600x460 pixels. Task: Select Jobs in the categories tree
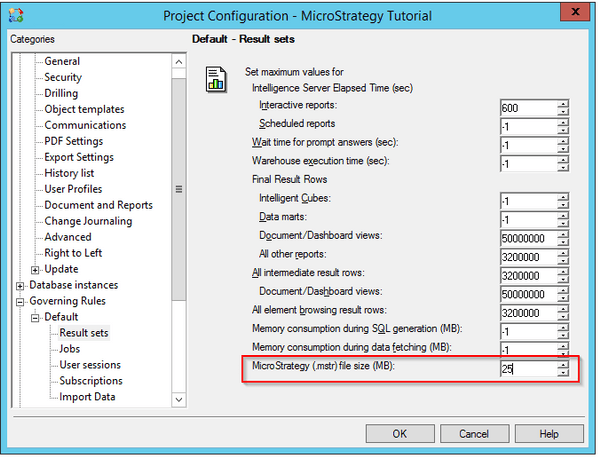(71, 349)
